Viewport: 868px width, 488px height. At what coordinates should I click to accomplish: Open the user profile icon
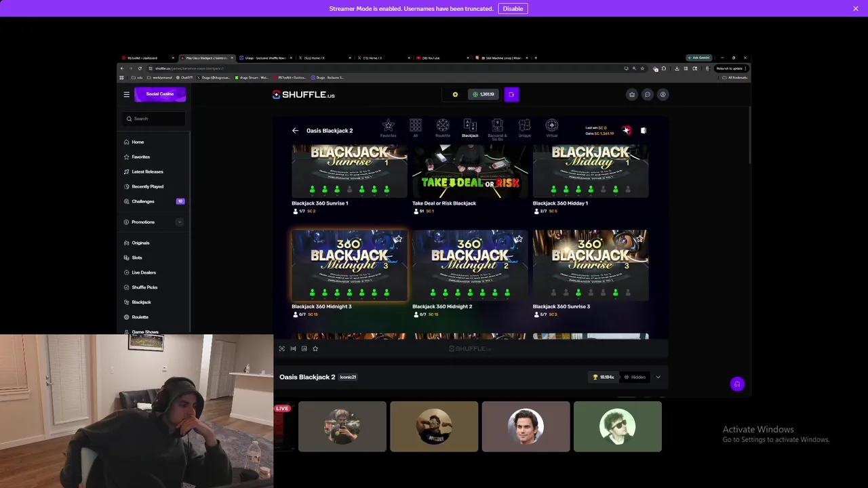click(x=663, y=94)
